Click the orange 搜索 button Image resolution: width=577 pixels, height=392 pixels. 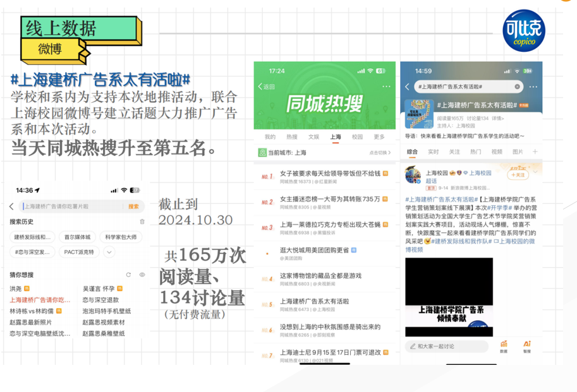tap(133, 206)
